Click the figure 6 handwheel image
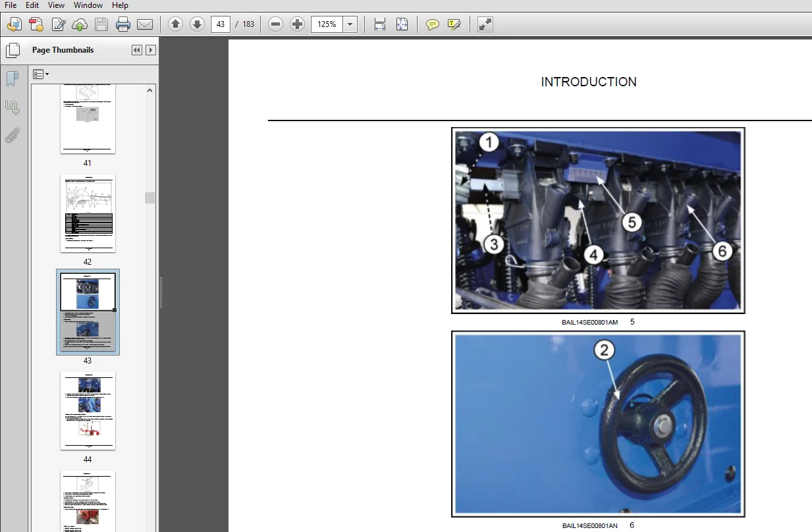This screenshot has width=812, height=532. tap(598, 424)
